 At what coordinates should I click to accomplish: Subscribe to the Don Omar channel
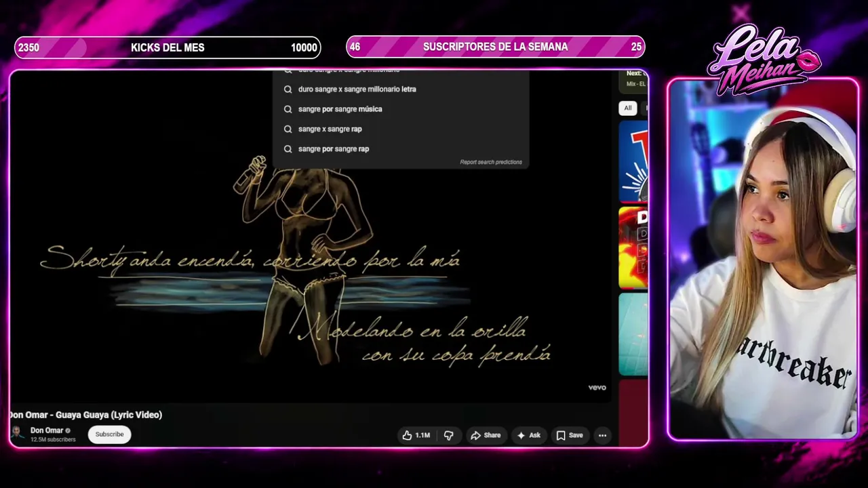[109, 434]
